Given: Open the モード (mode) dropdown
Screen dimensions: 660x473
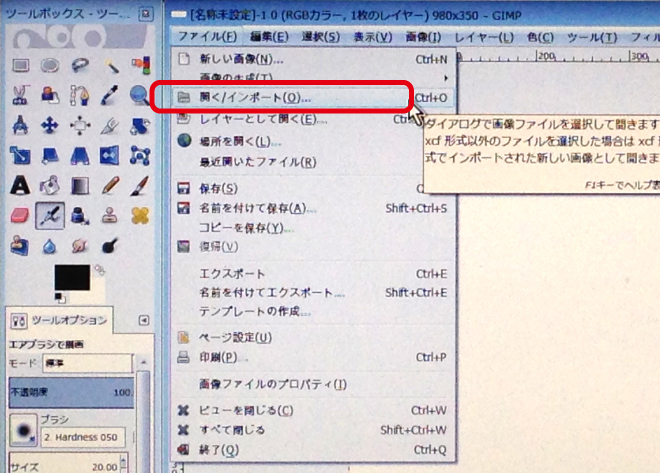Looking at the screenshot, I should pos(92,363).
